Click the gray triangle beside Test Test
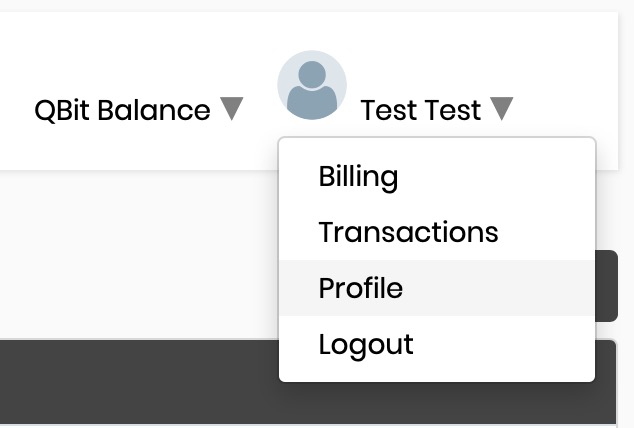This screenshot has height=428, width=634. [x=501, y=108]
